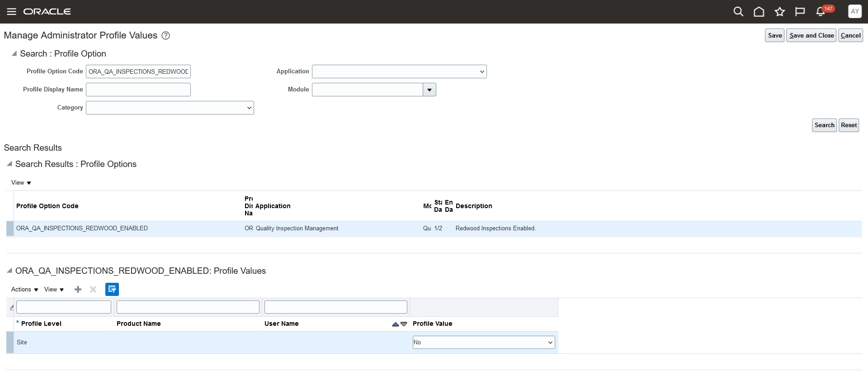Click the Reset button

pos(849,125)
